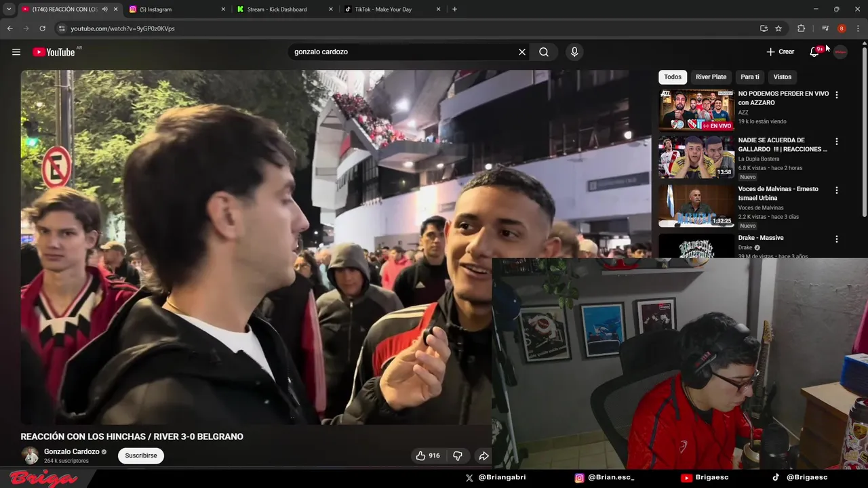This screenshot has height=488, width=868.
Task: Go to YouTube home via logo
Action: click(x=54, y=52)
